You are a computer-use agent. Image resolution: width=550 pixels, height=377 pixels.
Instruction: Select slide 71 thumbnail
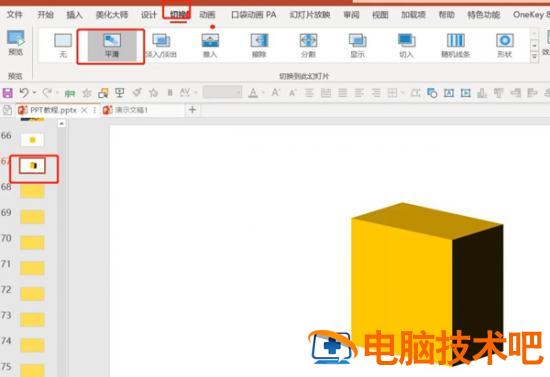pos(32,268)
